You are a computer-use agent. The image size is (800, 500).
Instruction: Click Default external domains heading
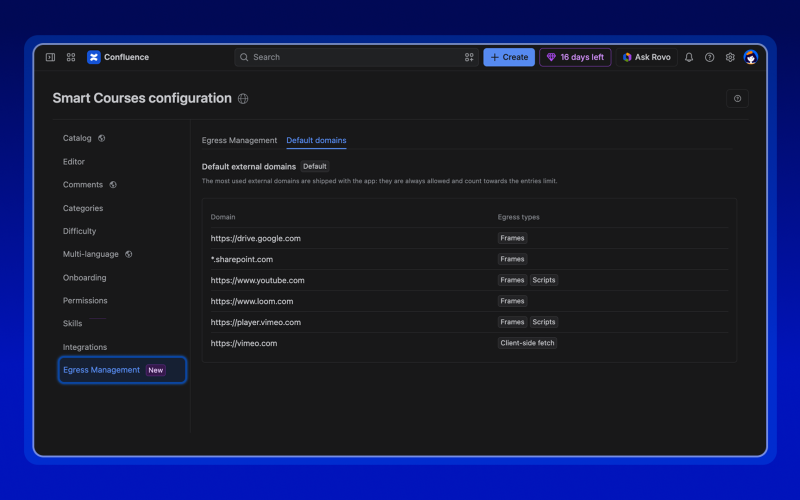point(248,167)
